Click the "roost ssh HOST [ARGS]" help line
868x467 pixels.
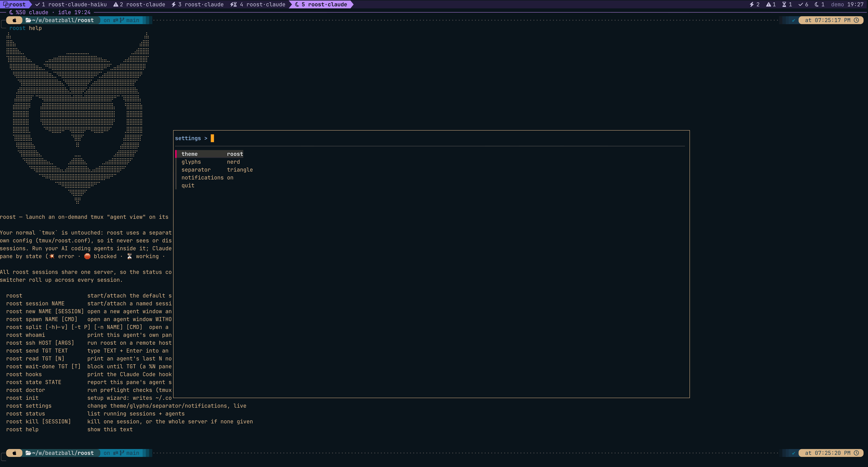[x=89, y=343]
